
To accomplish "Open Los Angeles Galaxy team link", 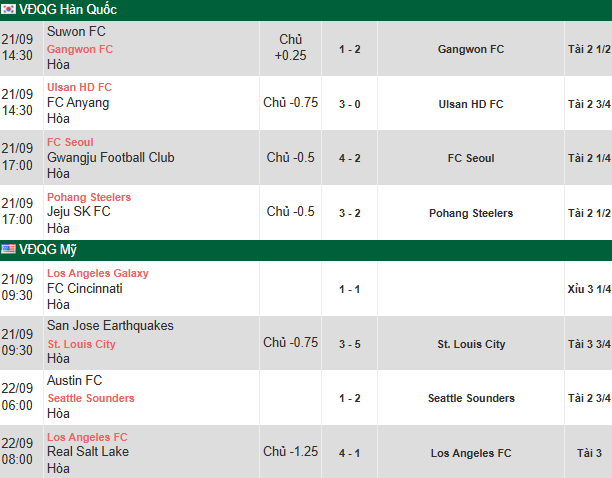I will tap(98, 273).
